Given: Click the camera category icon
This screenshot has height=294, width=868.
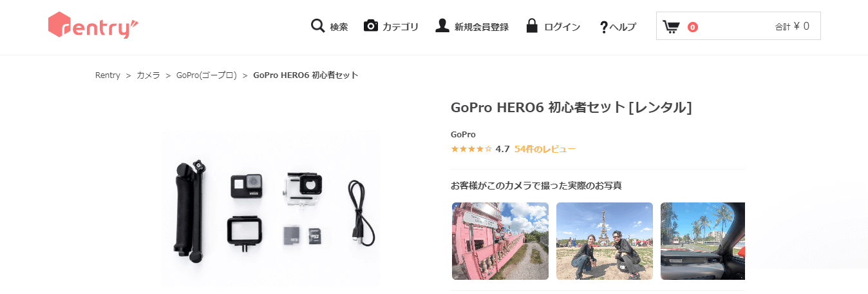Looking at the screenshot, I should click(370, 26).
